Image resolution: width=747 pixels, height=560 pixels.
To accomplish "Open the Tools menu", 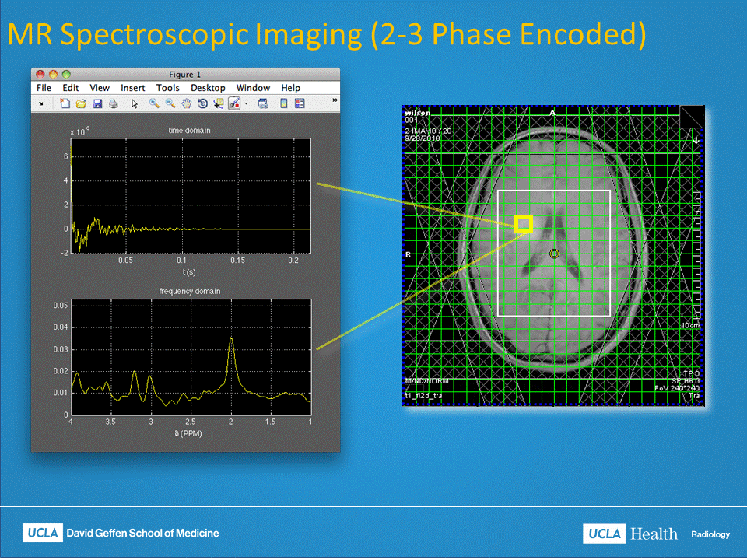I will pyautogui.click(x=167, y=88).
